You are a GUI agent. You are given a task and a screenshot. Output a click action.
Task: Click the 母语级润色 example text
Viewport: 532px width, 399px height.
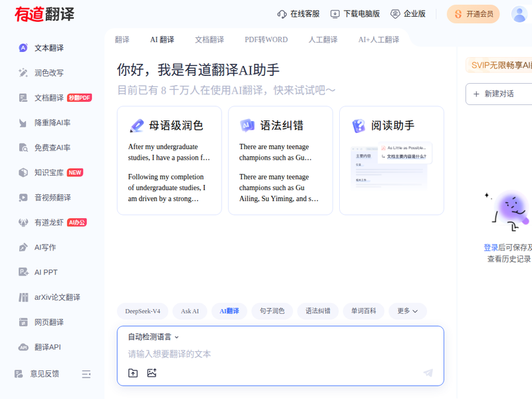169,173
